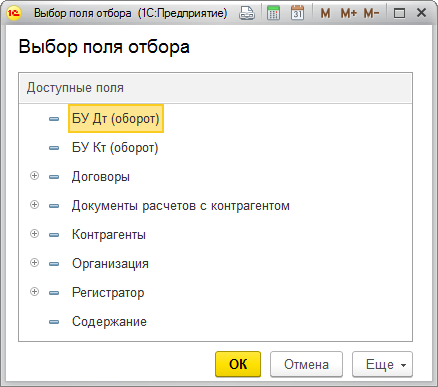This screenshot has height=387, width=438.
Task: Click the Отмена cancel button
Action: (x=306, y=364)
